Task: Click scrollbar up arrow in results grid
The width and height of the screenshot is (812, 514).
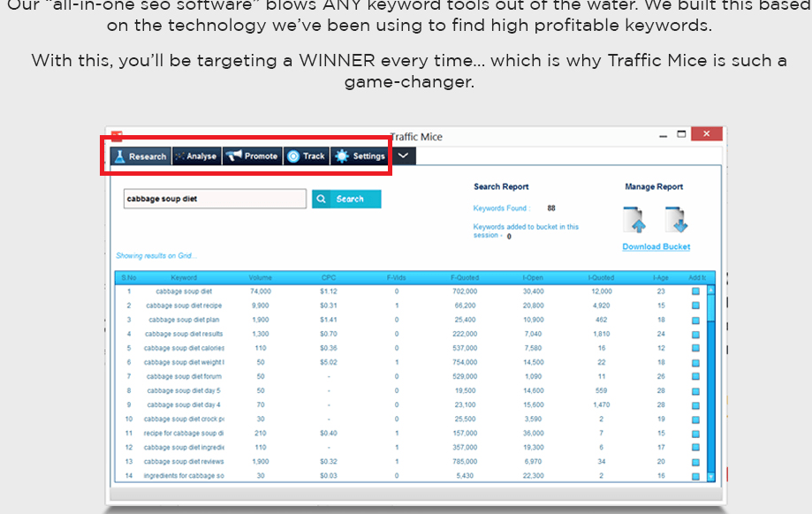Action: coord(711,290)
